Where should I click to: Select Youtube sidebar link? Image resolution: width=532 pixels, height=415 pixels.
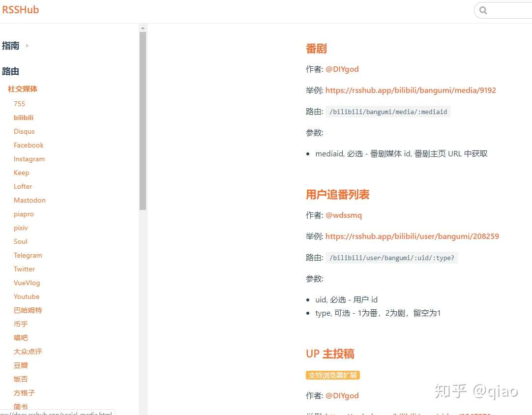coord(27,296)
